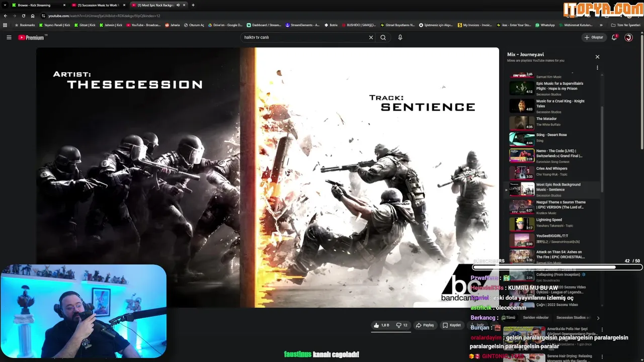Run search with the magnifier button

point(383,37)
